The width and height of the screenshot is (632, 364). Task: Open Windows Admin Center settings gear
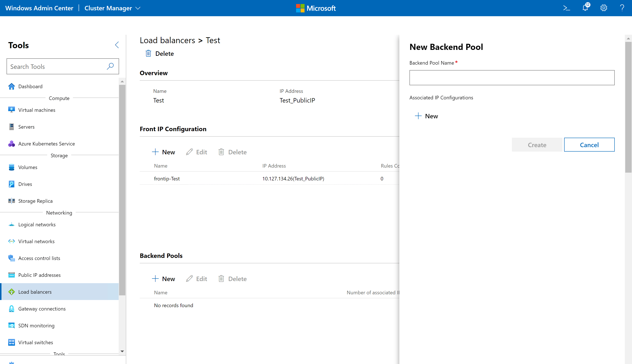point(604,8)
